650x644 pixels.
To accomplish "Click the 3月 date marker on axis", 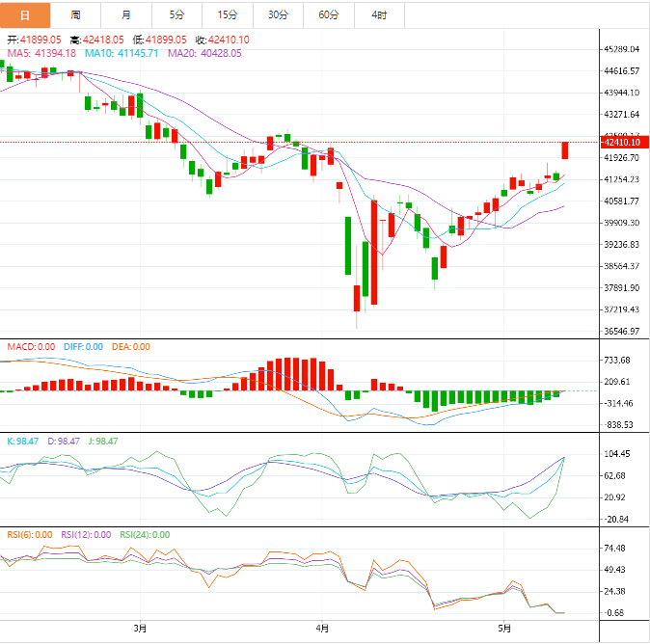I will point(141,629).
